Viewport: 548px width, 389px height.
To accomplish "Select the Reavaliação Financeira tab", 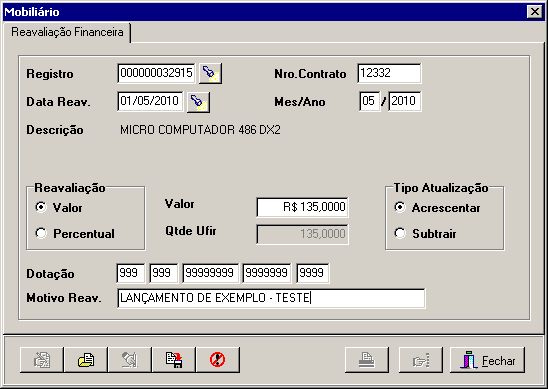I will pos(67,32).
